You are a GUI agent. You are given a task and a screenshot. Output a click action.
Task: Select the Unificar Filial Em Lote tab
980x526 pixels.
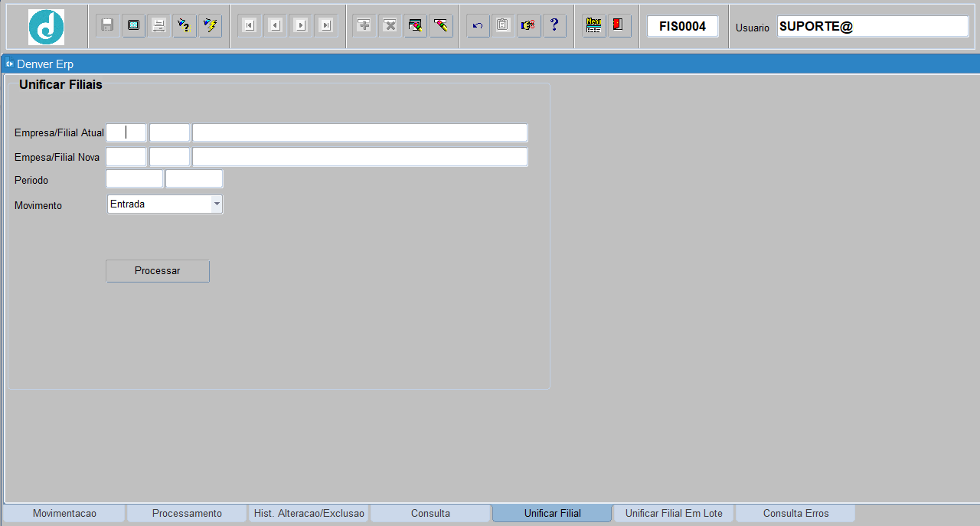(x=674, y=513)
